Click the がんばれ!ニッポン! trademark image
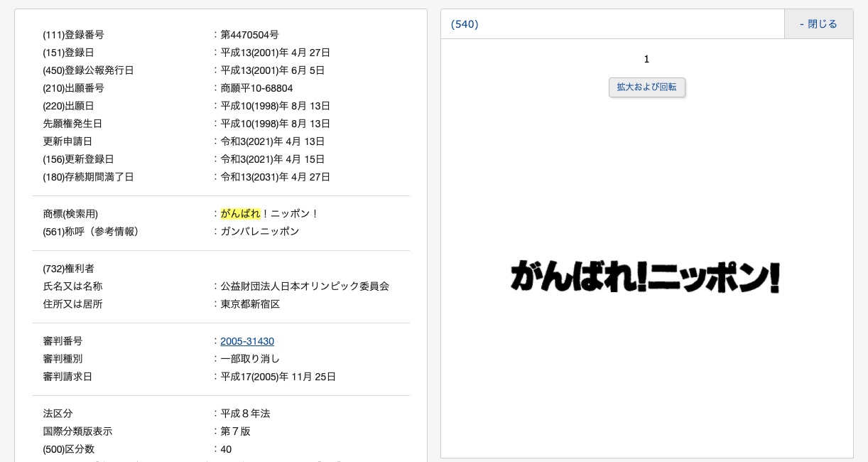Viewport: 868px width, 462px height. tap(646, 278)
